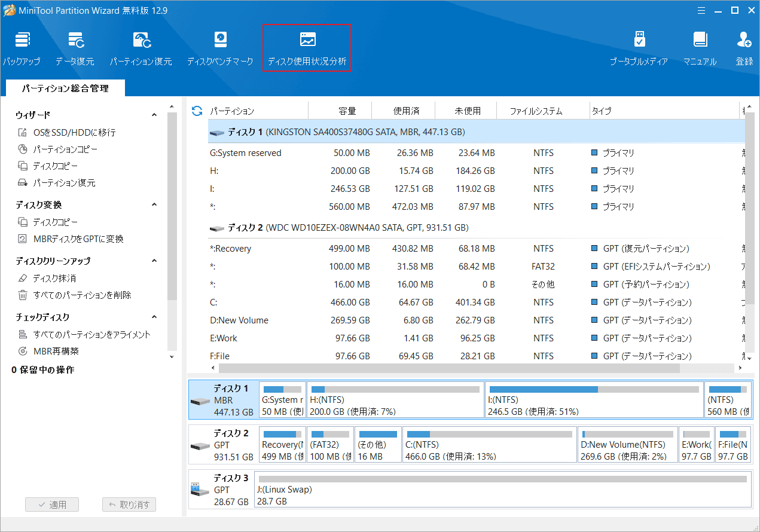The height and width of the screenshot is (532, 760).
Task: Collapse the ディスク変換 section
Action: click(154, 204)
